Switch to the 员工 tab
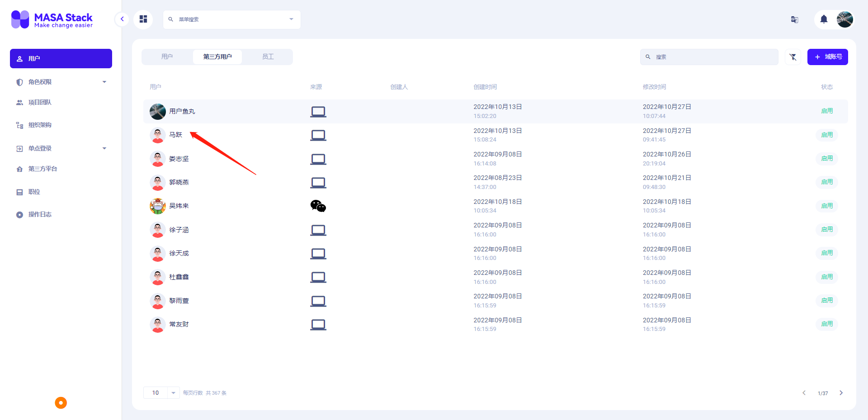Screen dimensions: 868x420 point(267,57)
